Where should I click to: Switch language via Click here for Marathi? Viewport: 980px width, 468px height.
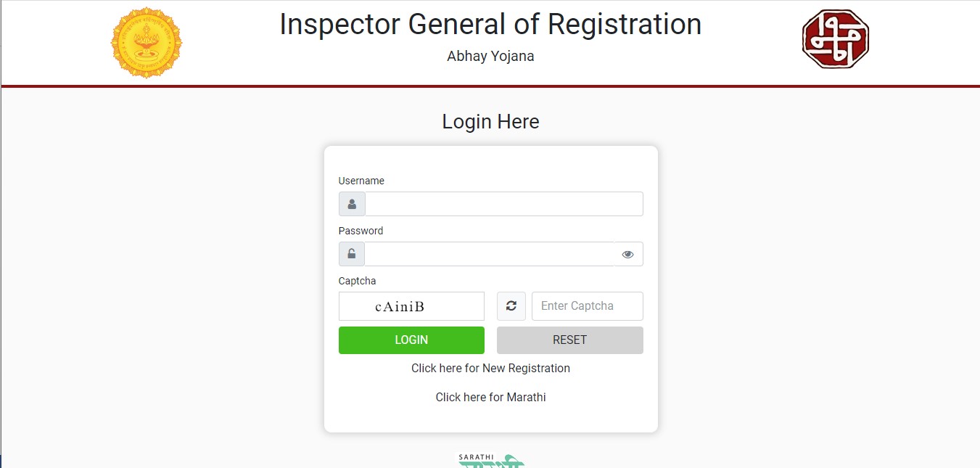(x=490, y=397)
